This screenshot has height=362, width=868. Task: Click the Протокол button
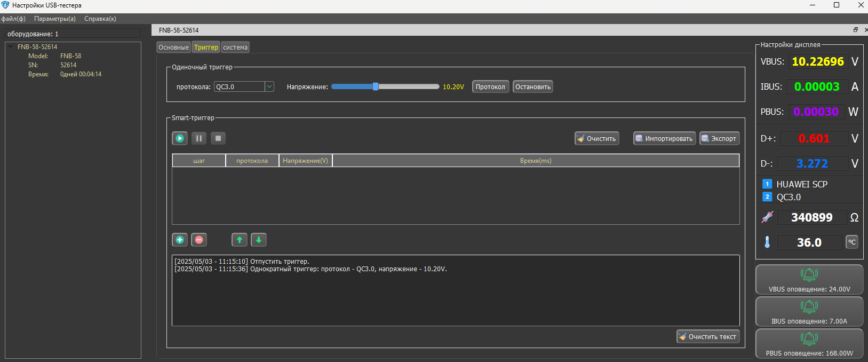[x=490, y=87]
